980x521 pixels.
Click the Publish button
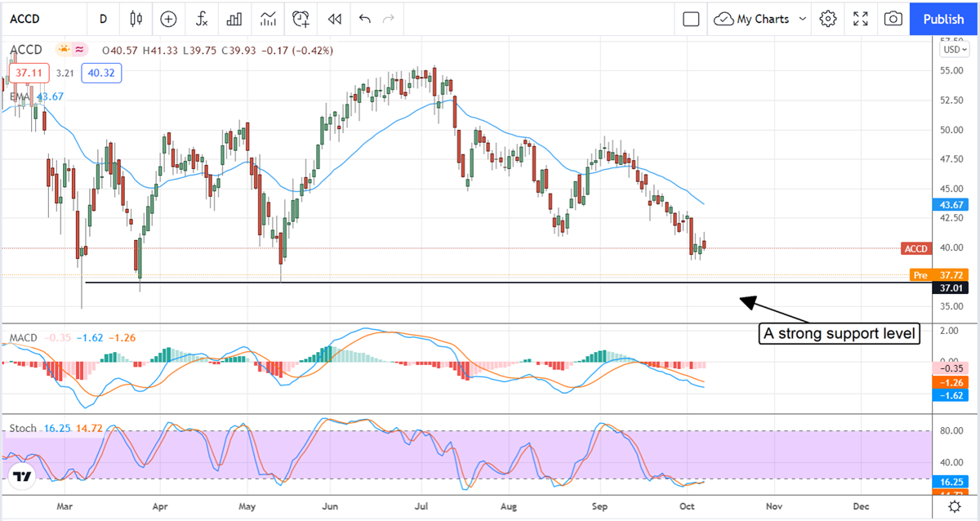click(944, 18)
